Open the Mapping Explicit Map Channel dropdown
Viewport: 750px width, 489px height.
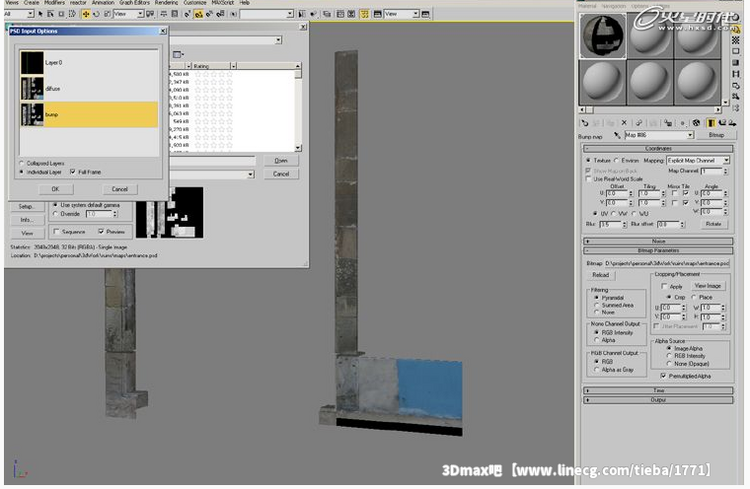(698, 160)
